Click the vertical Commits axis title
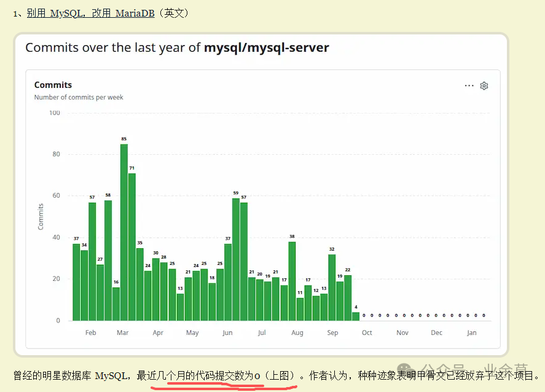Viewport: 545px width, 392px height. pos(41,216)
